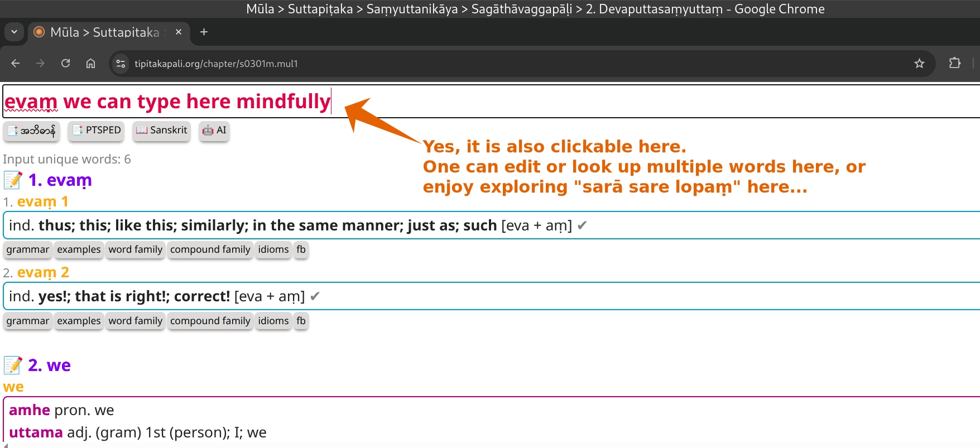
Task: Open the PTSPED dictionary button
Action: tap(97, 131)
